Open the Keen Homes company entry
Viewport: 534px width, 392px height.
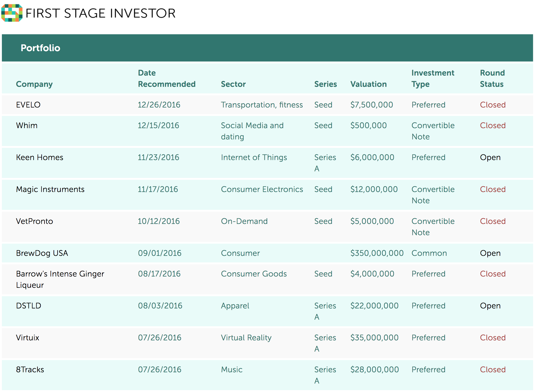[x=40, y=158]
